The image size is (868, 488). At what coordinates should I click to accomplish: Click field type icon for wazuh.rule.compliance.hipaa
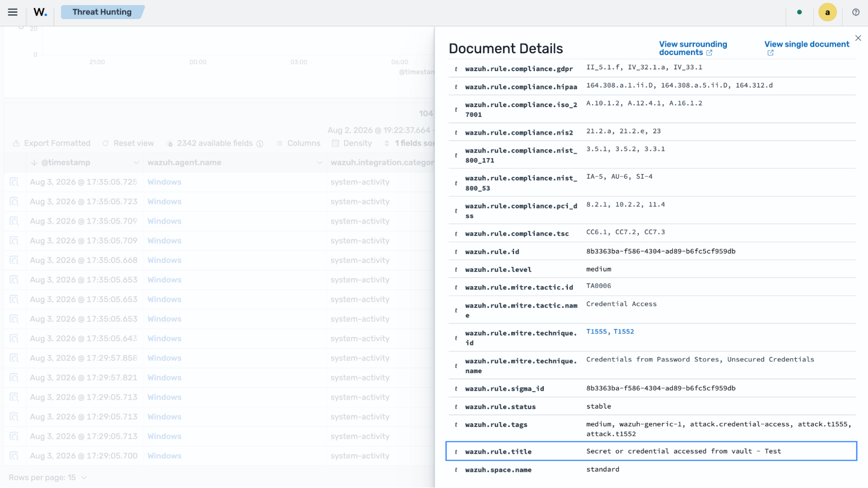pos(456,87)
